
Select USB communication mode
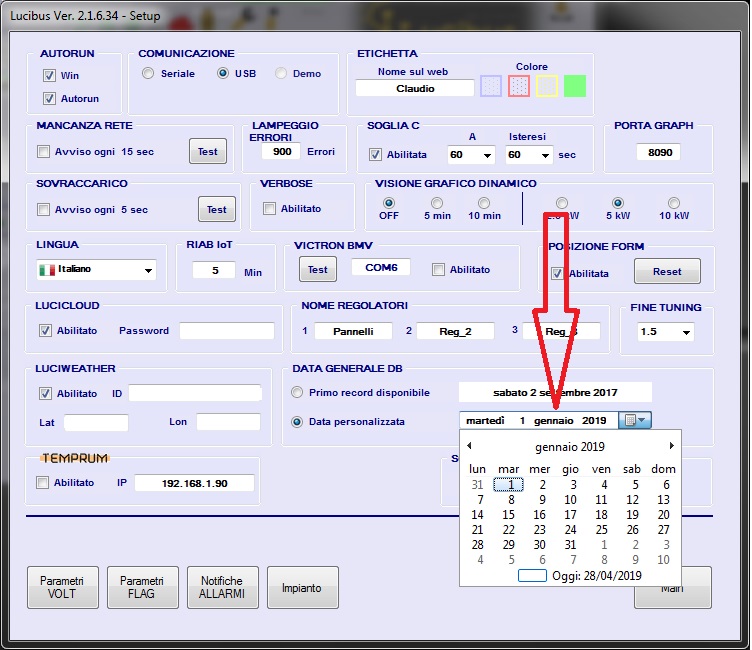click(223, 73)
